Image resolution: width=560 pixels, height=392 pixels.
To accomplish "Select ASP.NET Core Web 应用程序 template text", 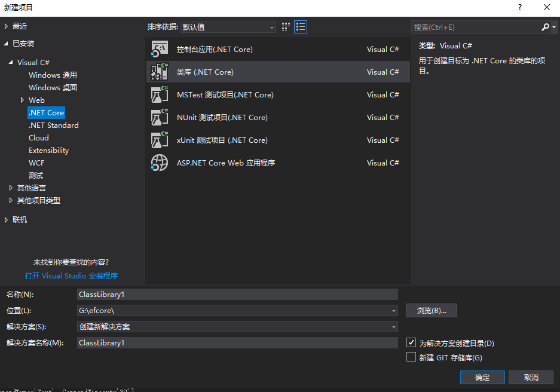I will click(226, 163).
